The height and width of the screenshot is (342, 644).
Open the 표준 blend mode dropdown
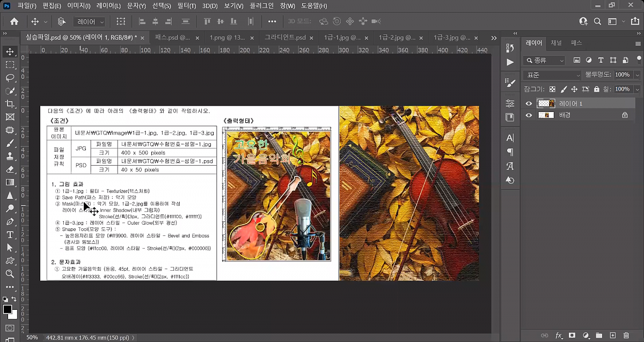(552, 75)
